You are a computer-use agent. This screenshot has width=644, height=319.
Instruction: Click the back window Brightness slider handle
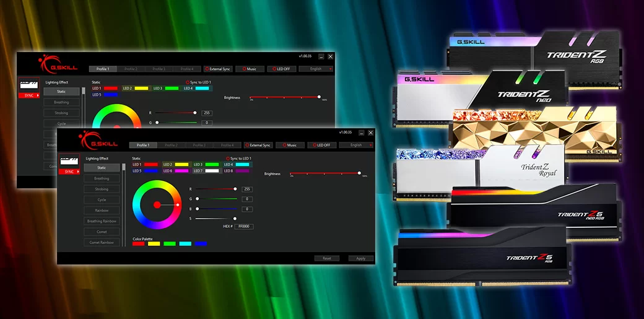[x=319, y=97]
